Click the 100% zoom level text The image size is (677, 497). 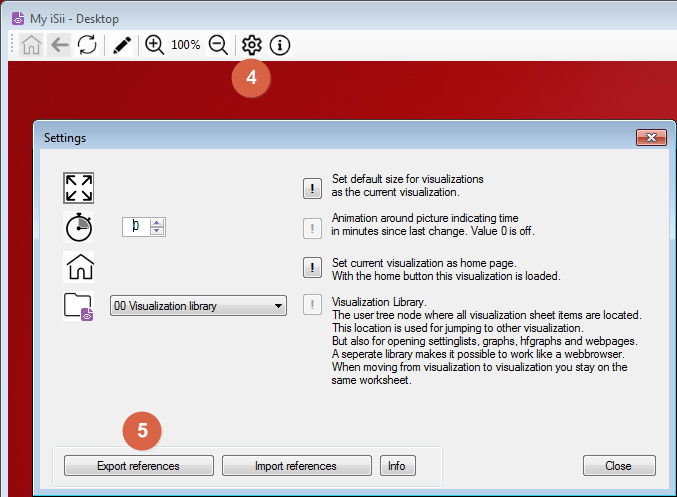pos(186,45)
